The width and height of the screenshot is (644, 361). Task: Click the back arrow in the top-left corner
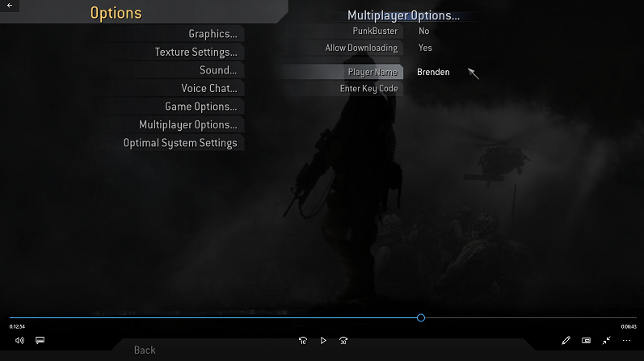pos(10,6)
